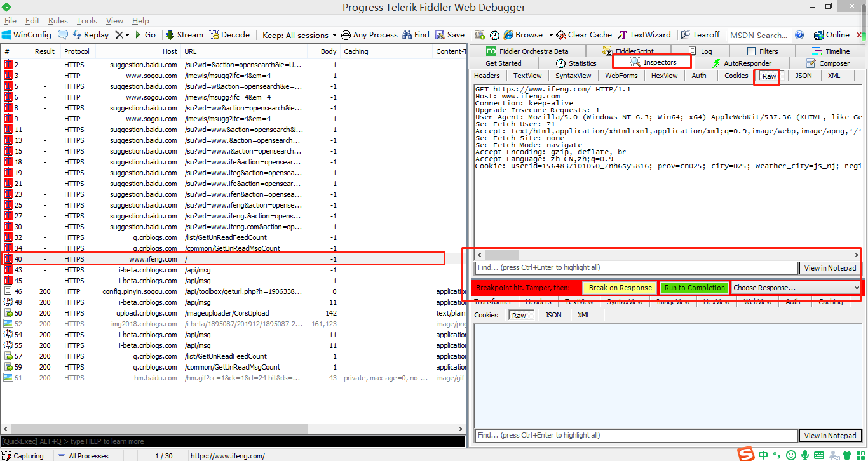
Task: Launch browser via the Browse button
Action: [x=523, y=35]
